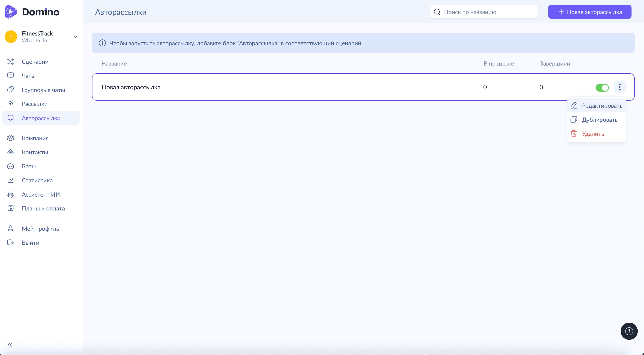Click the Domino dice logo icon
This screenshot has width=644, height=355.
pyautogui.click(x=11, y=12)
